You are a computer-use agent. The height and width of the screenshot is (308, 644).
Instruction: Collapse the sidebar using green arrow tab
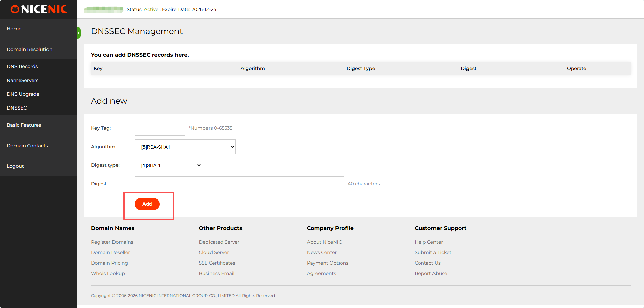pos(79,33)
